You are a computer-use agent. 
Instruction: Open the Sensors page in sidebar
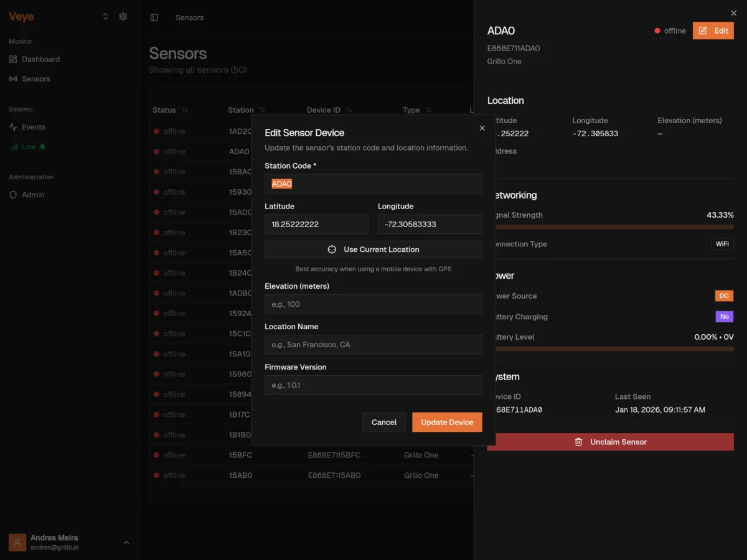(x=35, y=79)
